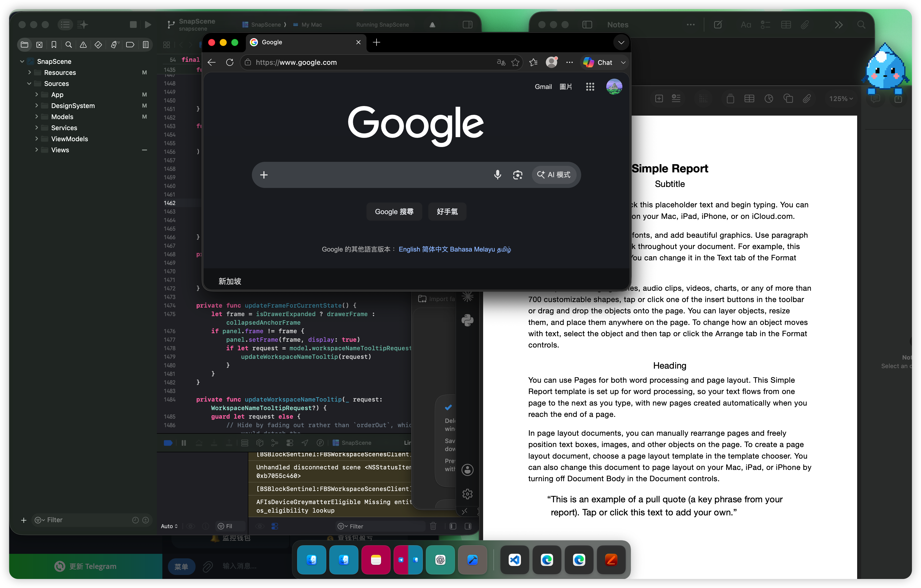Open the gear settings icon in the side panel
Screen dimensions: 921x588
click(467, 494)
